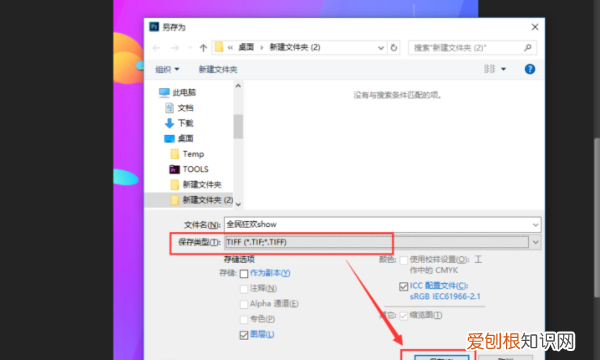Screen dimensions: 600x360
Task: Click the magnifier search icon
Action: point(528,48)
